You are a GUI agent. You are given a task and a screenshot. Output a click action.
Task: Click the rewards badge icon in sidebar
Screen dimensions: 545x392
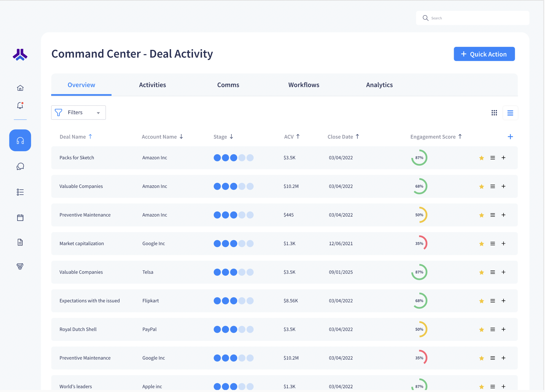pyautogui.click(x=20, y=266)
